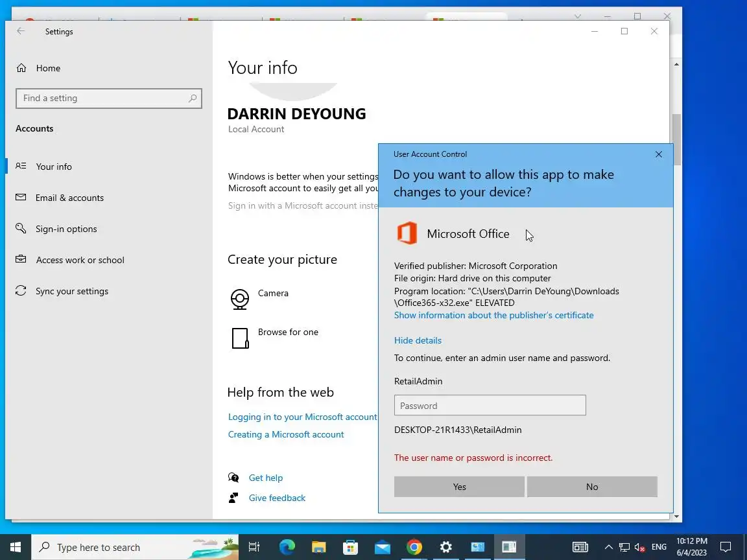Screen dimensions: 747x560
Task: Click the muted volume tray icon
Action: click(x=640, y=547)
